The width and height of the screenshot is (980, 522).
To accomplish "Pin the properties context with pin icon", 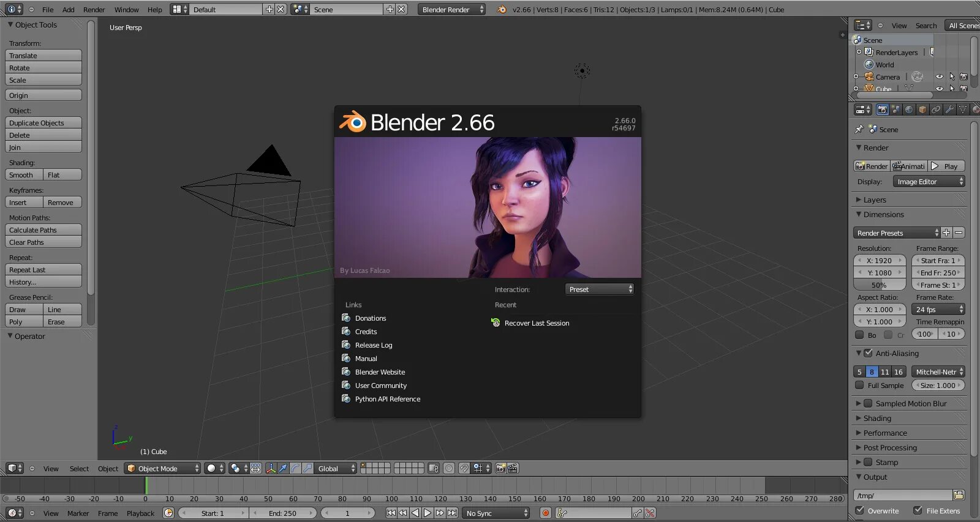I will (859, 129).
